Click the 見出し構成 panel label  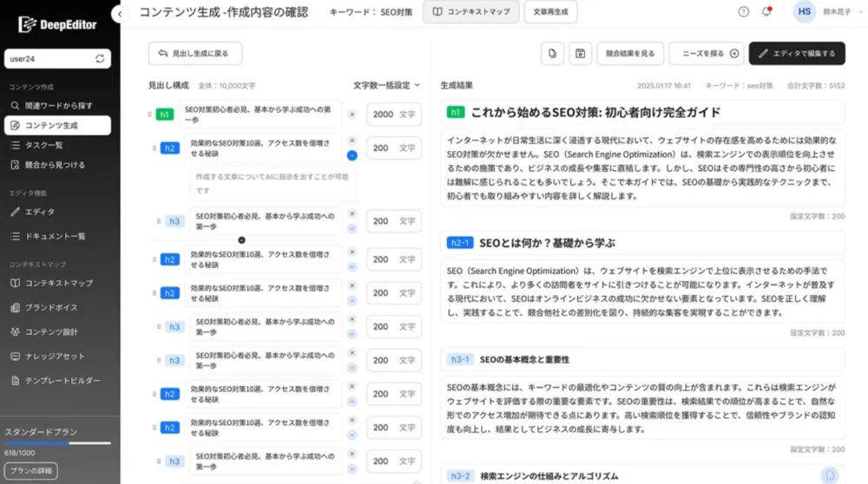pos(168,85)
